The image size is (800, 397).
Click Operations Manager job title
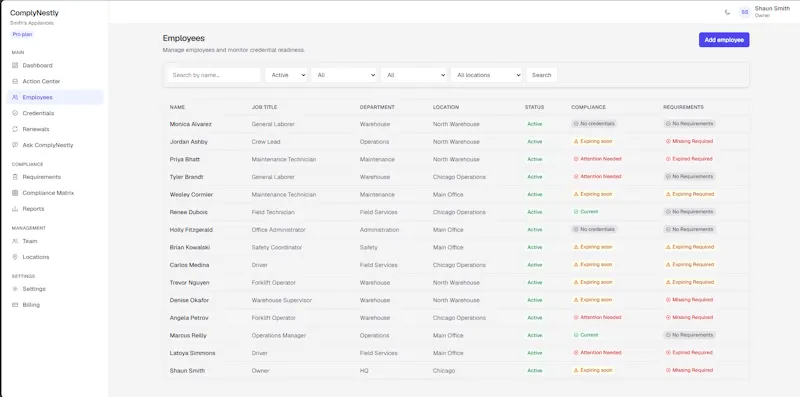[x=279, y=335]
